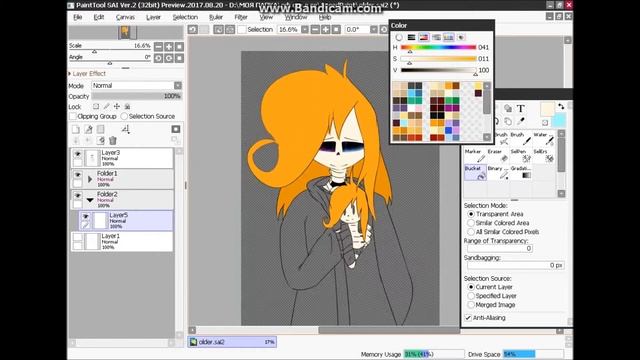Image resolution: width=640 pixels, height=360 pixels.
Task: Select the Gradation tool
Action: coord(521,172)
